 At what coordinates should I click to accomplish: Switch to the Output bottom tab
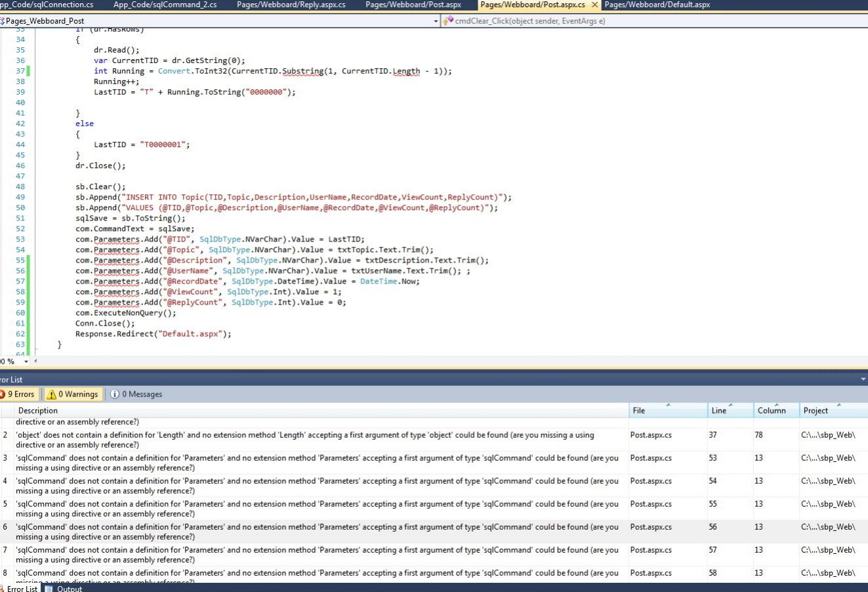(64, 588)
